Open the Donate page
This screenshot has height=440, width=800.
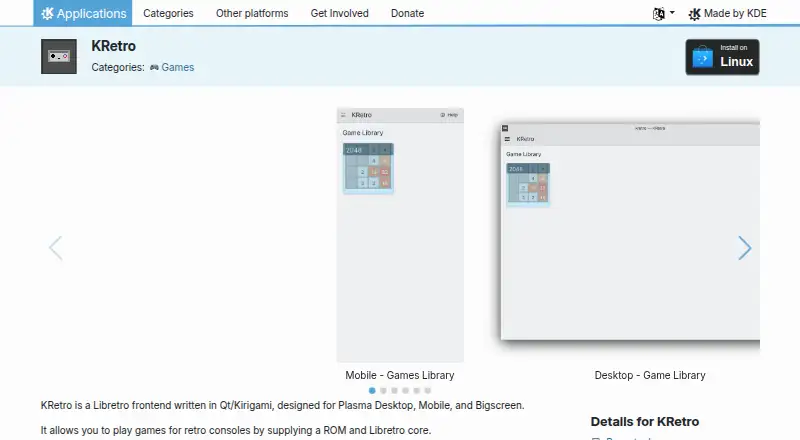pyautogui.click(x=407, y=13)
